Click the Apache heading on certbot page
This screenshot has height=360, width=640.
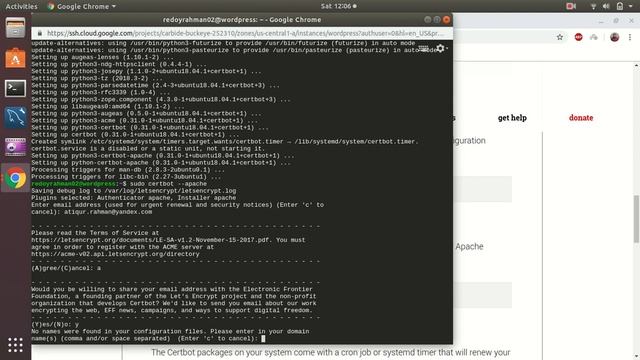coord(469,247)
